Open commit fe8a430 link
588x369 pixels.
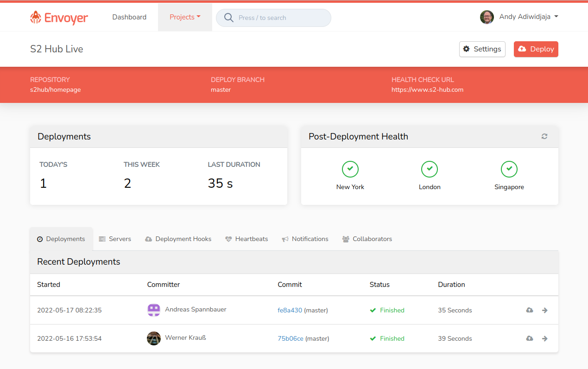coord(290,310)
